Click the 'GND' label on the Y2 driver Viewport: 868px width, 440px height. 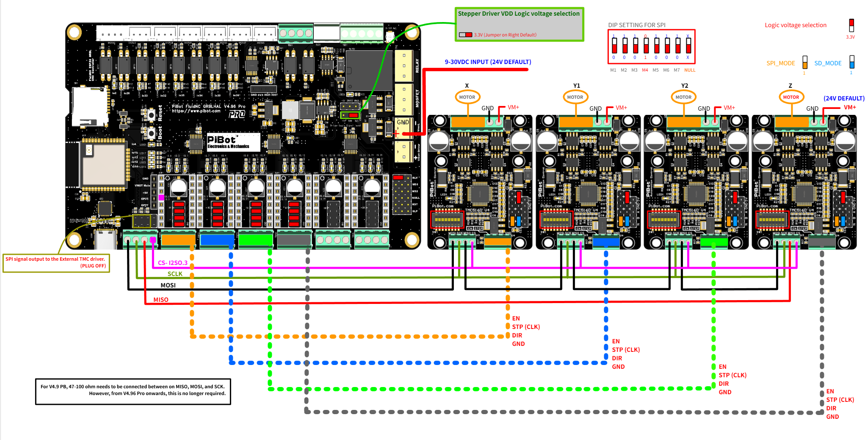click(x=704, y=109)
